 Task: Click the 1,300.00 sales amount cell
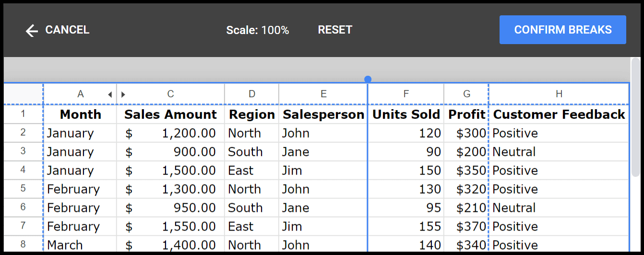(x=170, y=189)
